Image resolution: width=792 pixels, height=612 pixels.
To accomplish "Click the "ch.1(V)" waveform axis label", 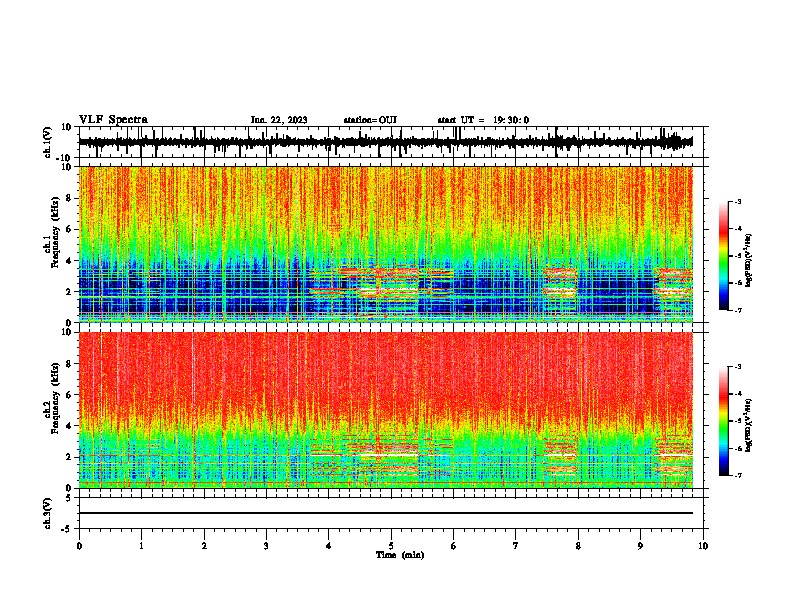I will (x=48, y=143).
